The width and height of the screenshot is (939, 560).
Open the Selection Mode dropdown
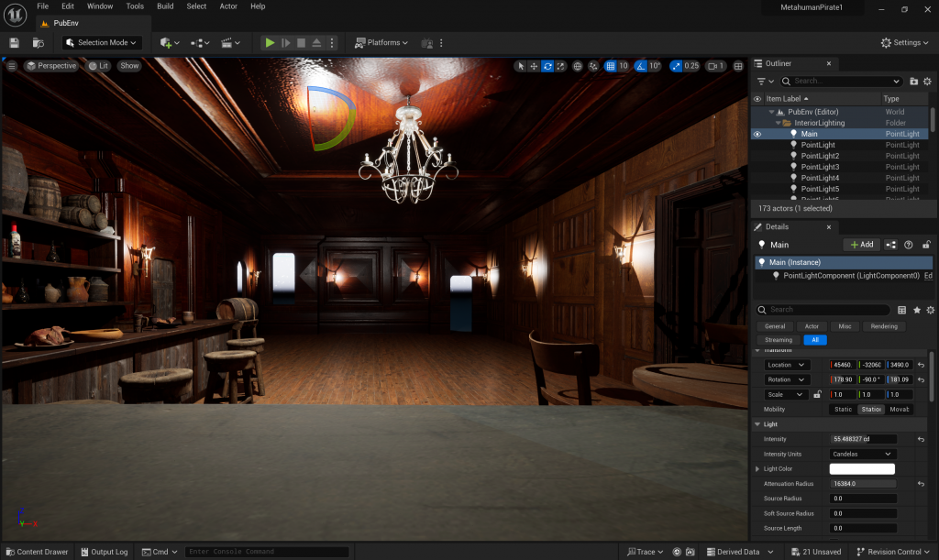tap(102, 42)
